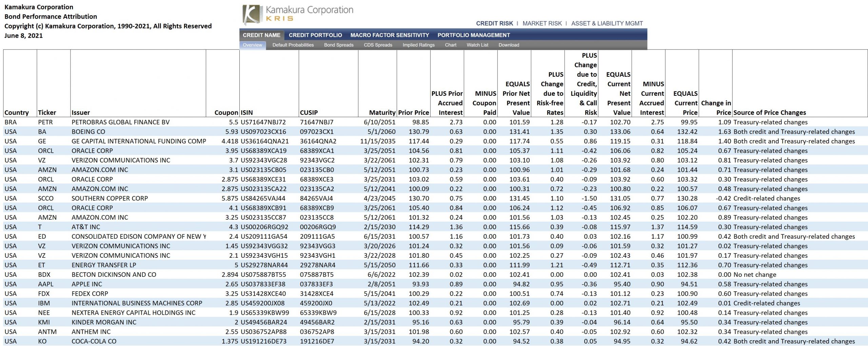The image size is (868, 346).
Task: Click the No net change source cell
Action: (755, 274)
